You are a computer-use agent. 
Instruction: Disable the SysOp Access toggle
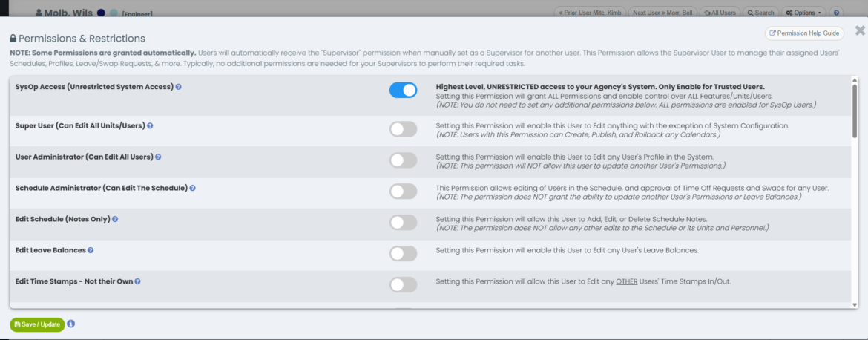pos(403,91)
